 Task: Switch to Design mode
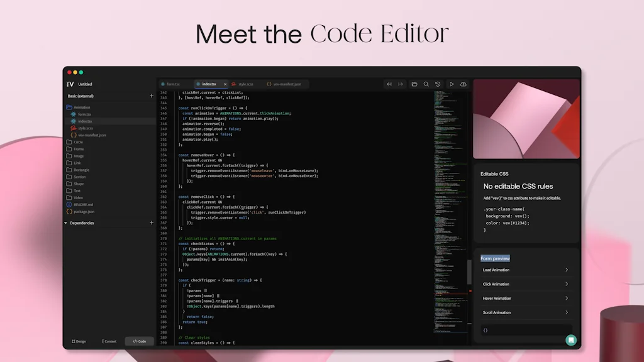coord(79,341)
